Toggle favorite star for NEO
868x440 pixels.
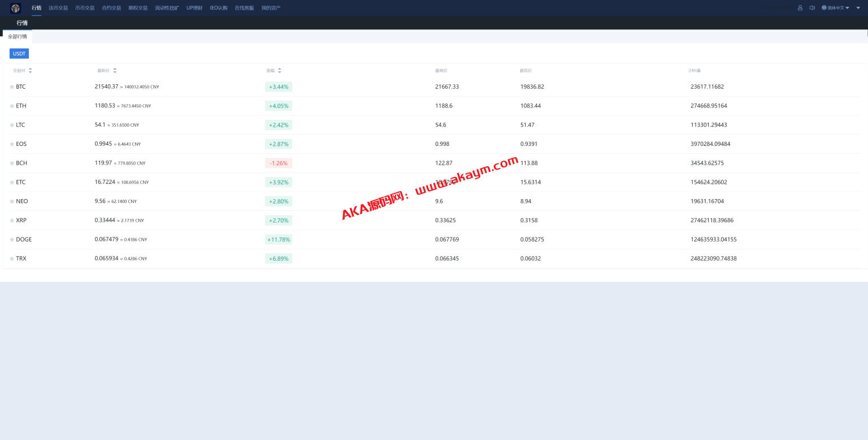[x=12, y=201]
